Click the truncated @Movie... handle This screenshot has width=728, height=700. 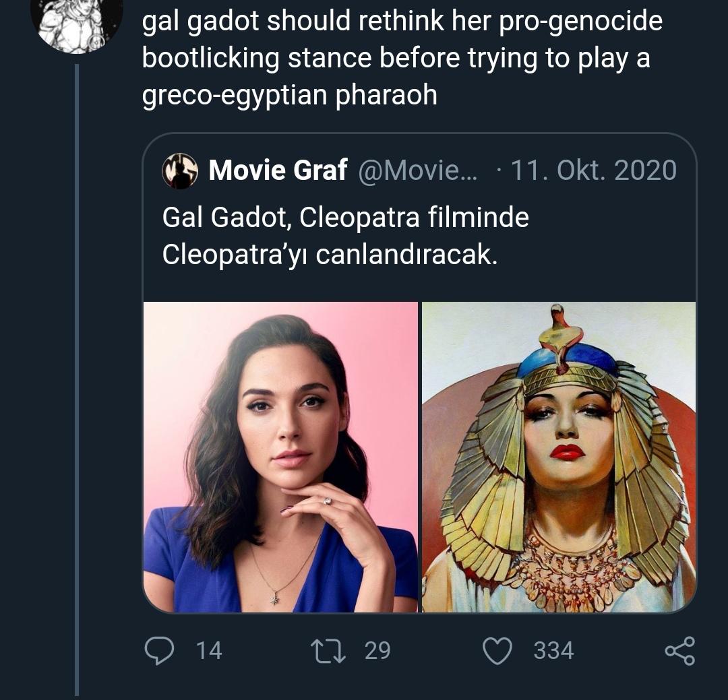416,170
